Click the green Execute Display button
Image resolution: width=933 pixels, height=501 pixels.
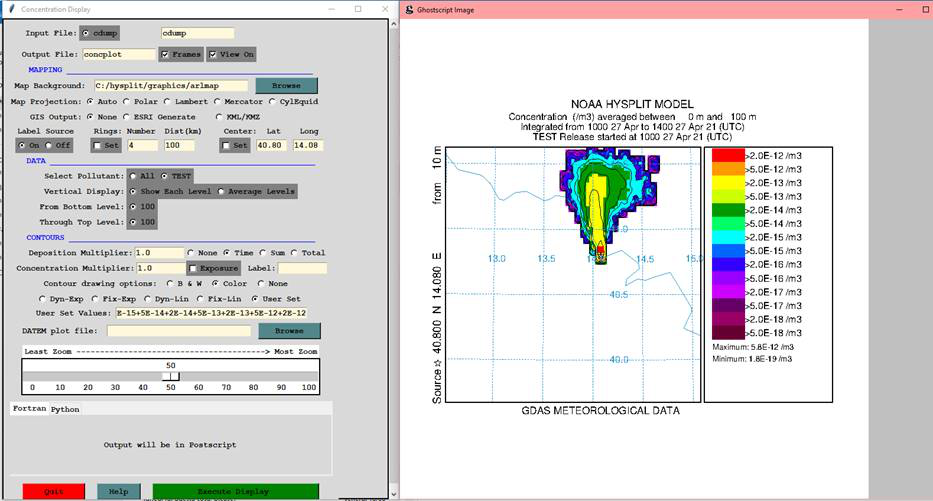coord(236,491)
